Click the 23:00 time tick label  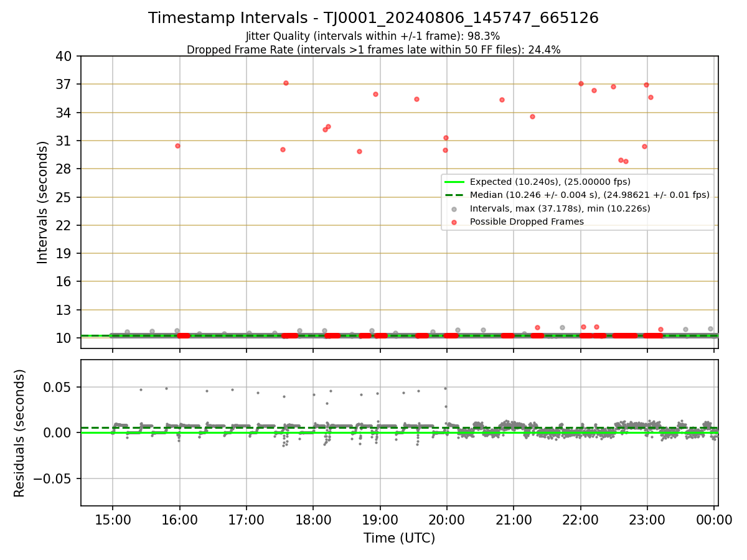pyautogui.click(x=647, y=520)
